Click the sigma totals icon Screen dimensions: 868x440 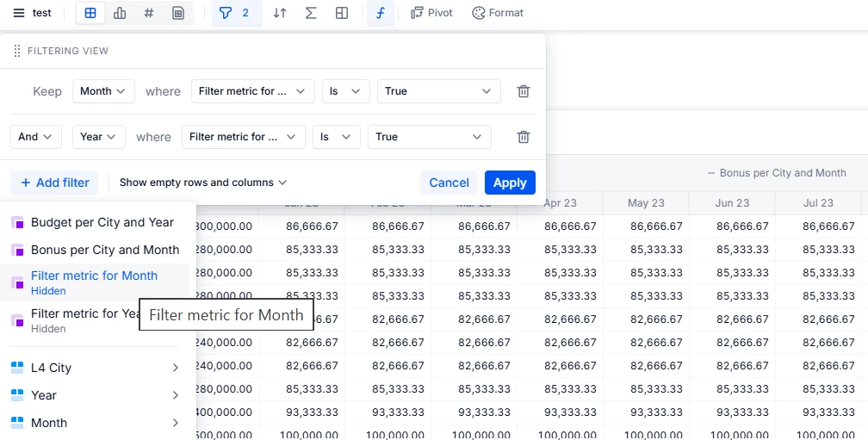coord(311,13)
